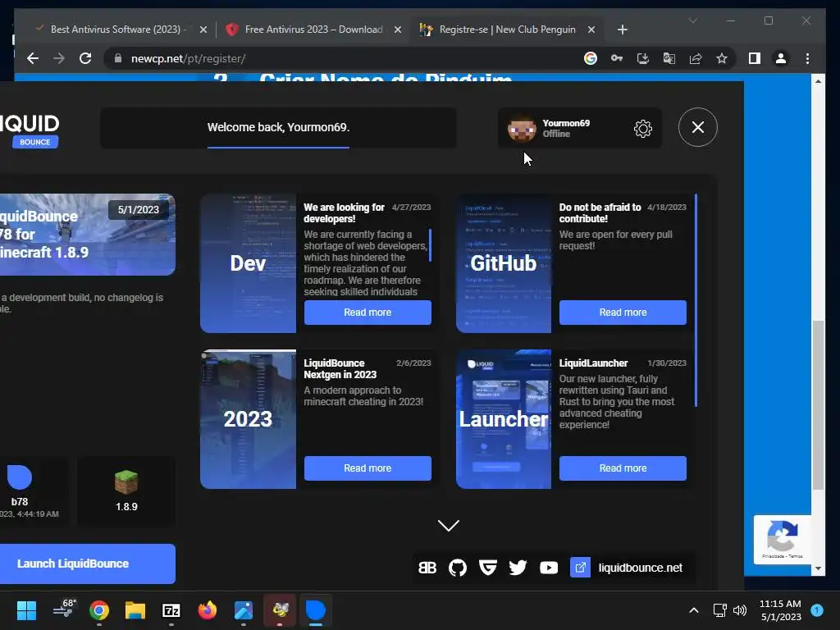Open the clock and date panel

pyautogui.click(x=780, y=610)
